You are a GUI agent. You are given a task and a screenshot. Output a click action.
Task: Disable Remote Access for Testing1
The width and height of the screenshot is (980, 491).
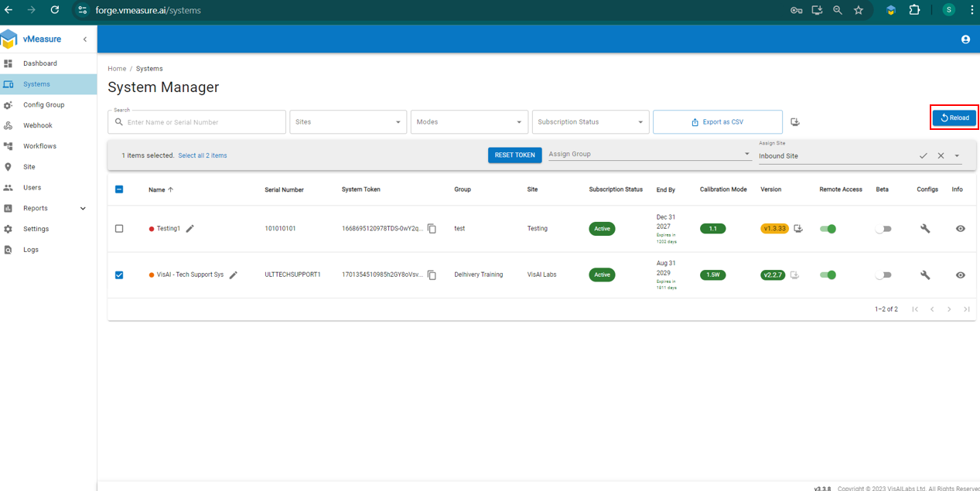(828, 229)
